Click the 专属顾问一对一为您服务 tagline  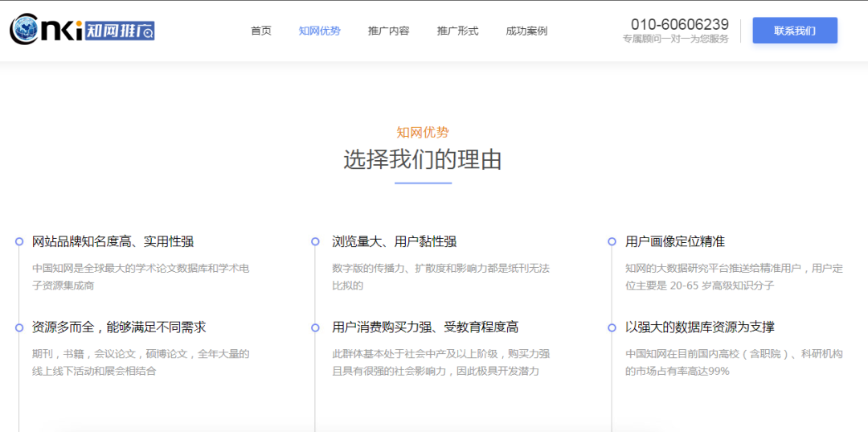click(x=676, y=39)
